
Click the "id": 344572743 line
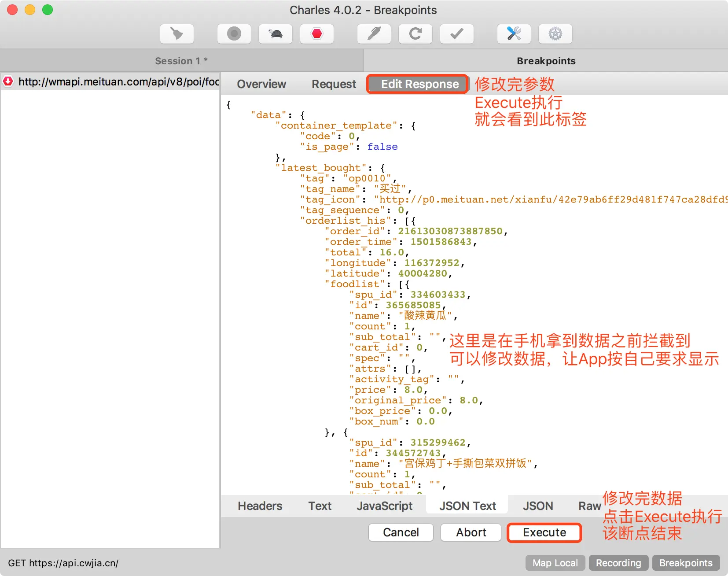398,453
